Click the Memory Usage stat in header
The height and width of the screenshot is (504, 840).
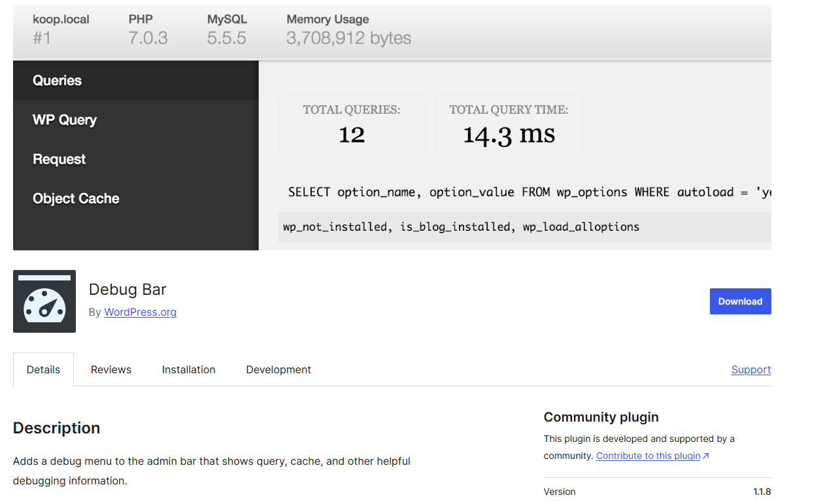(x=348, y=29)
